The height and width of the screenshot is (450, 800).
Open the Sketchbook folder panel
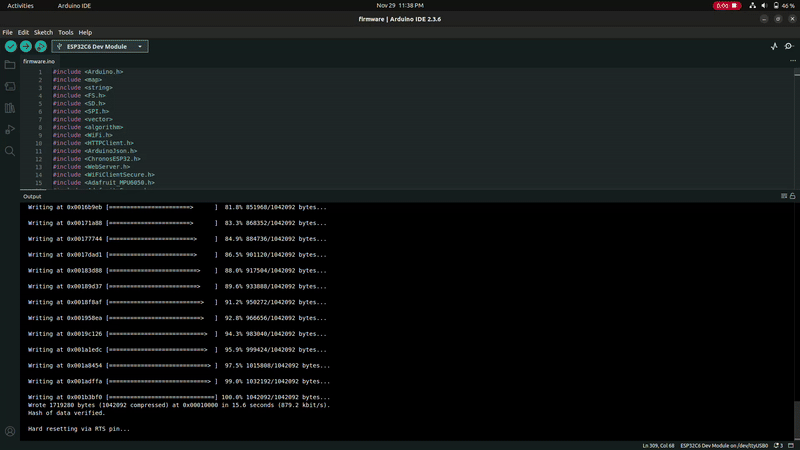[10, 65]
